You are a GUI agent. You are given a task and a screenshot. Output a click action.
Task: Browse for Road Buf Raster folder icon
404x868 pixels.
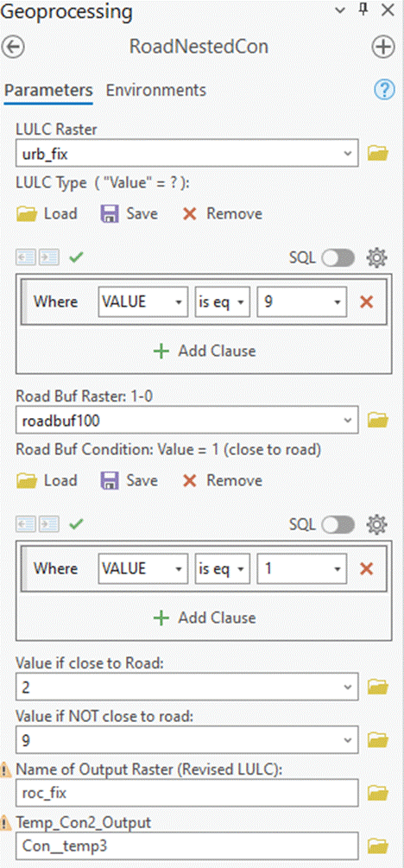tap(379, 420)
